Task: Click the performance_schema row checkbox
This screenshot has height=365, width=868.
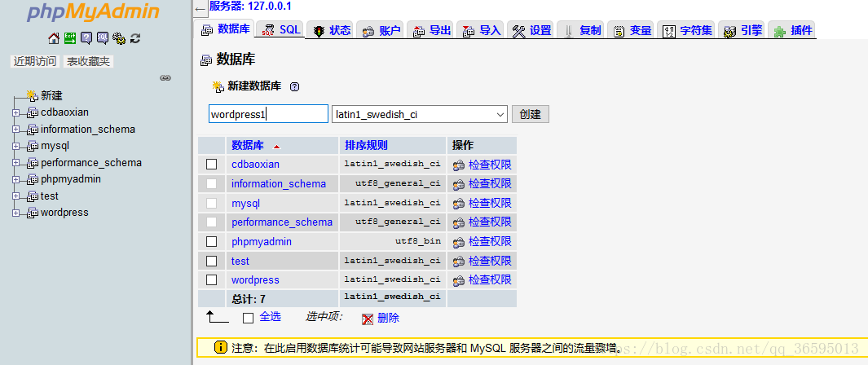Action: click(211, 222)
